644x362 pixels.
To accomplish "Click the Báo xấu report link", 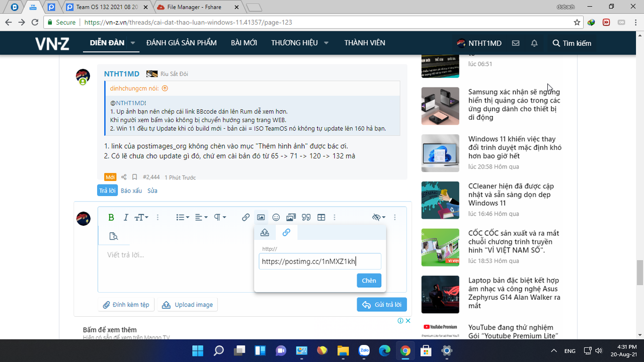I will pos(131,191).
